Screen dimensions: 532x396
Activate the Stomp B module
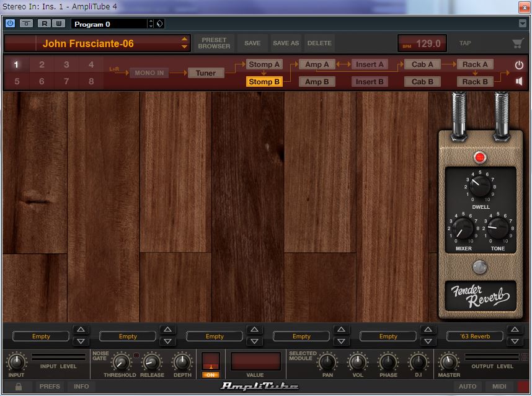[x=264, y=81]
